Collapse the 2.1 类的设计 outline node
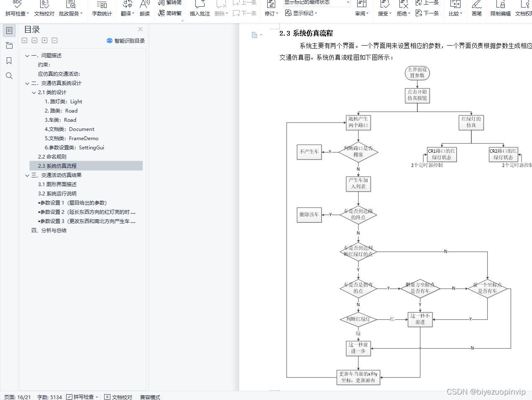Screen dimensions: 532x400 tap(34, 92)
